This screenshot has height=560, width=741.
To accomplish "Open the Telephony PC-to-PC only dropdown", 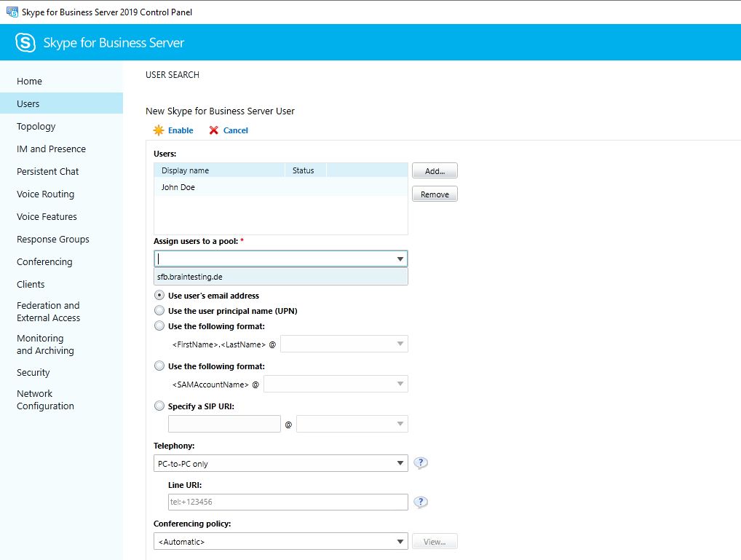I will pyautogui.click(x=400, y=464).
